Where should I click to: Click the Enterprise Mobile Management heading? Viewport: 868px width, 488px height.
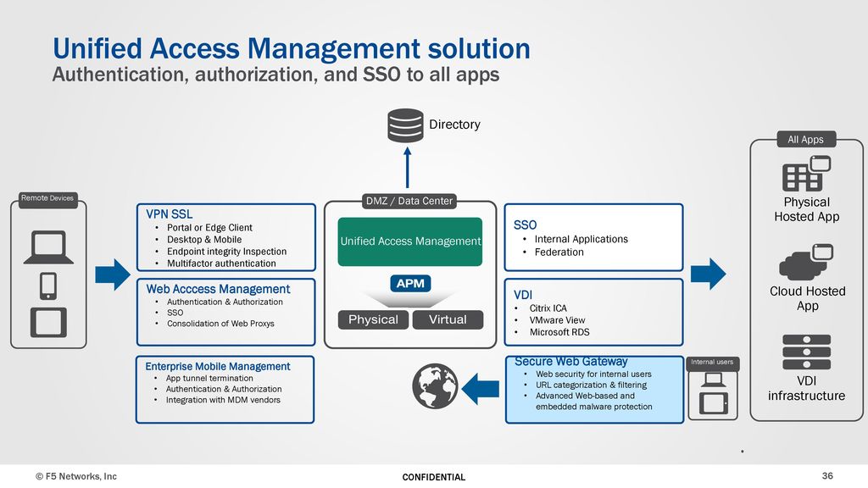(218, 366)
